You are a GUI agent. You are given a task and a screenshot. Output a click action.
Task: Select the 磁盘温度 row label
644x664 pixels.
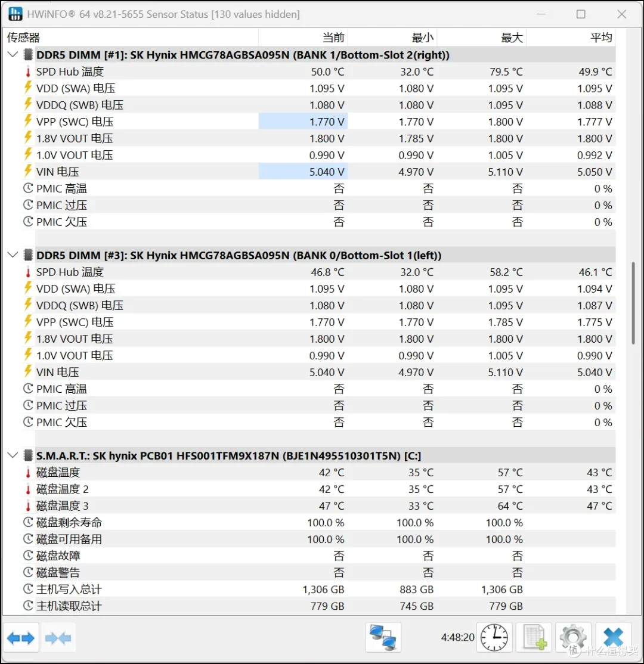(58, 472)
